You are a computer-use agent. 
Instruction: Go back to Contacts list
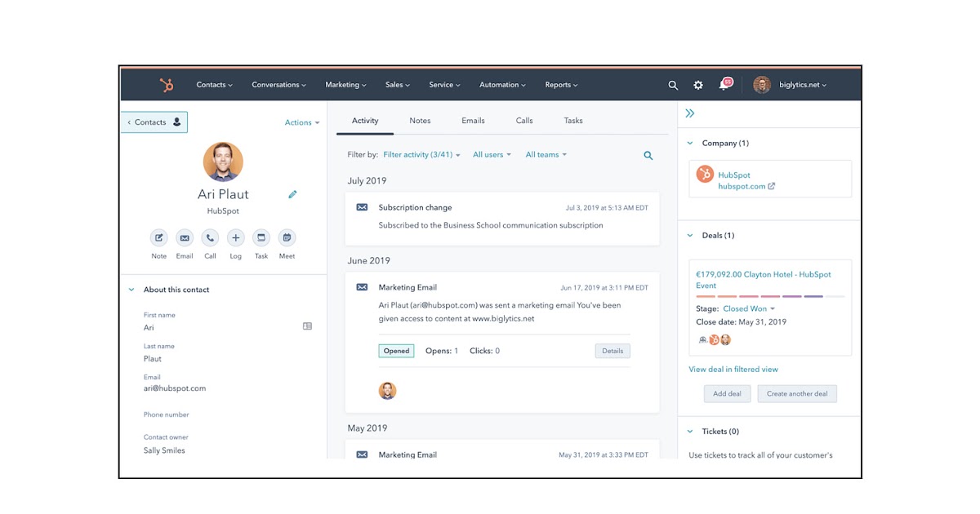pos(154,122)
